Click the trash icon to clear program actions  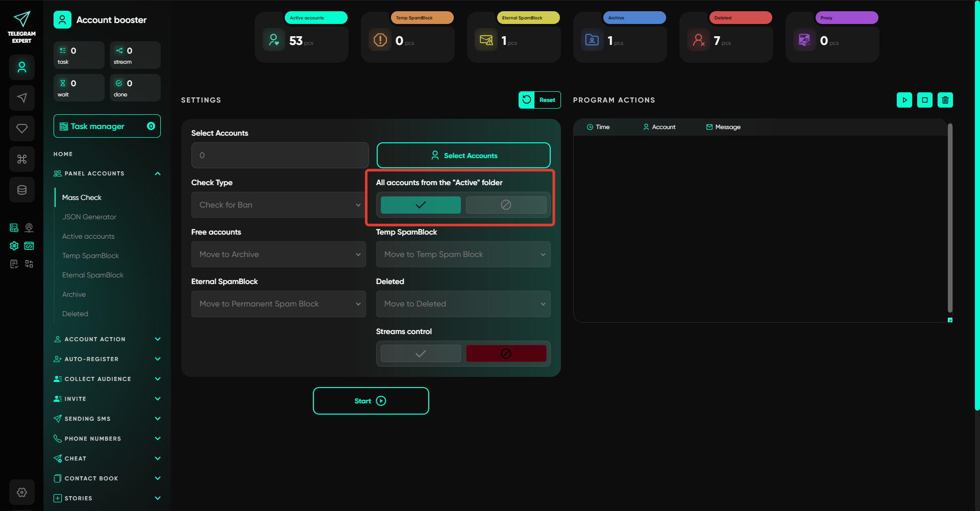coord(945,100)
